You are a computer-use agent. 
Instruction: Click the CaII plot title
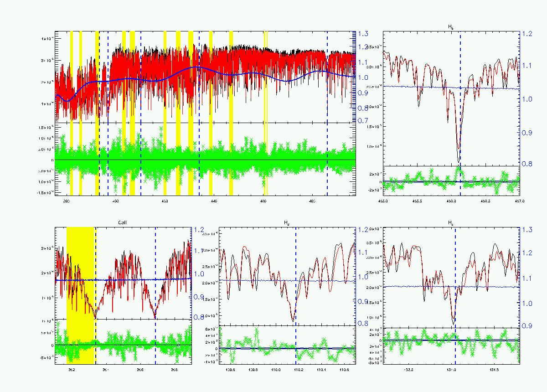click(123, 223)
